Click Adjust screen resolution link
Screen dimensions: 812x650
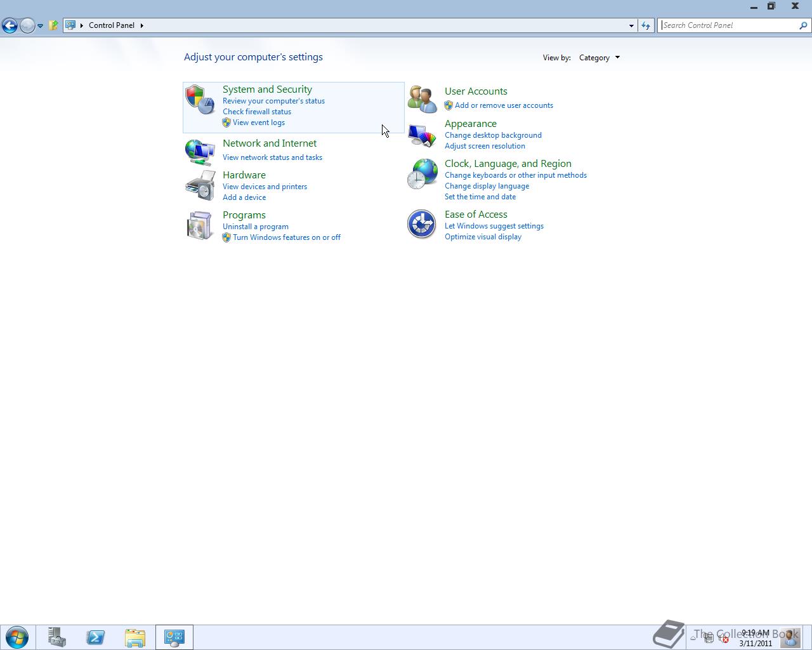(485, 146)
